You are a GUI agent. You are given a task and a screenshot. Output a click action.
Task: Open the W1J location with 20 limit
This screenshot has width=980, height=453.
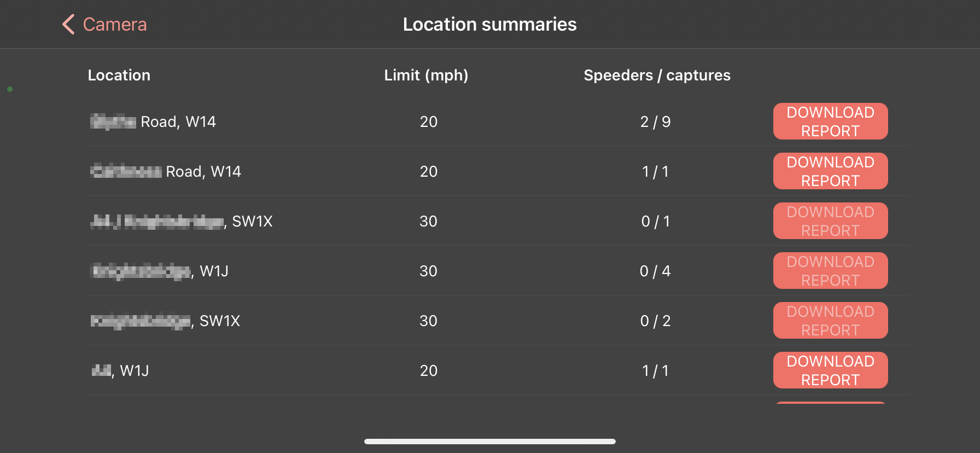(x=120, y=370)
